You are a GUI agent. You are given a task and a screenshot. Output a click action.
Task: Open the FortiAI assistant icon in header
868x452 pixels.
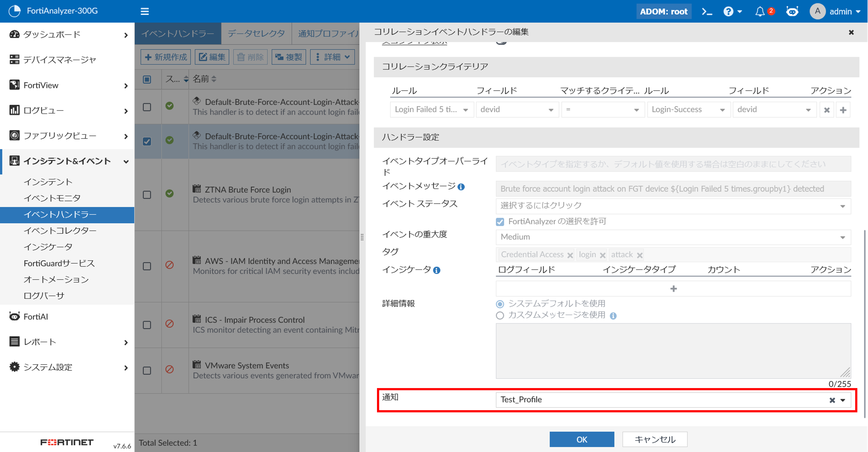coord(792,11)
